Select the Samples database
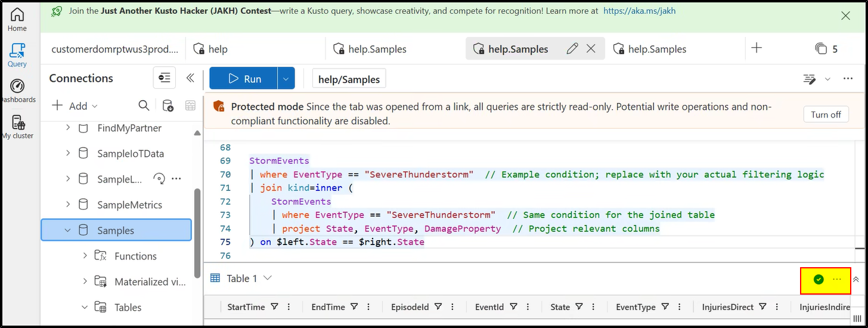This screenshot has height=328, width=868. (x=116, y=230)
